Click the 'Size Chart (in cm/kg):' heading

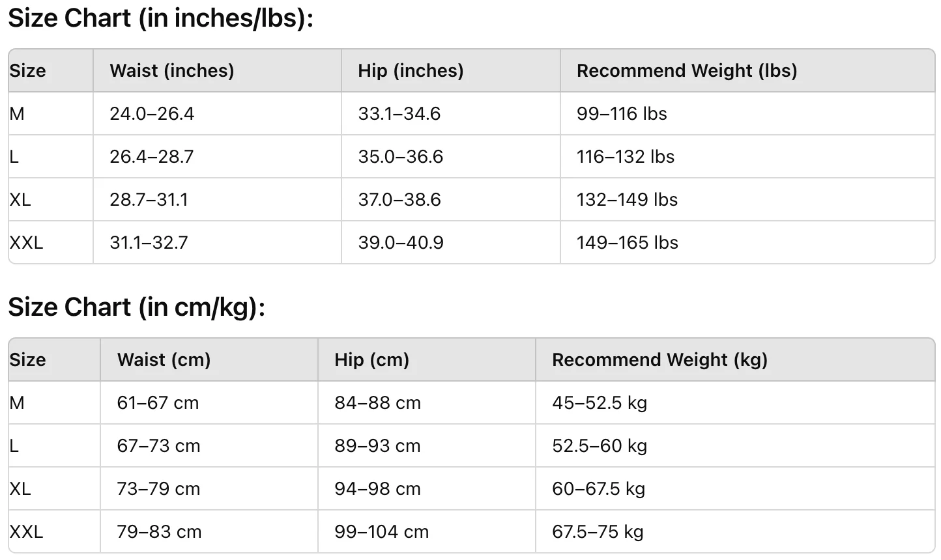(x=137, y=307)
